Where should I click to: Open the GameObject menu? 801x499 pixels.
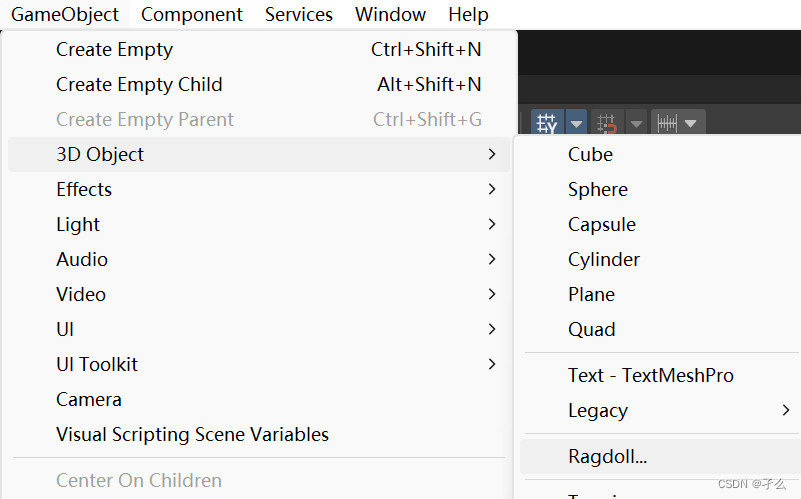(x=65, y=14)
